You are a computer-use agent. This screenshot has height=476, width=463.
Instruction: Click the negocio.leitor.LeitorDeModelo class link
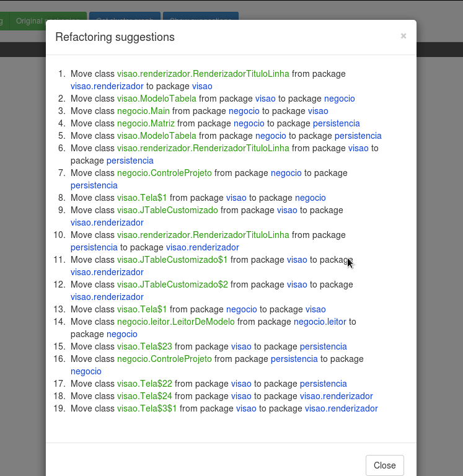(175, 322)
